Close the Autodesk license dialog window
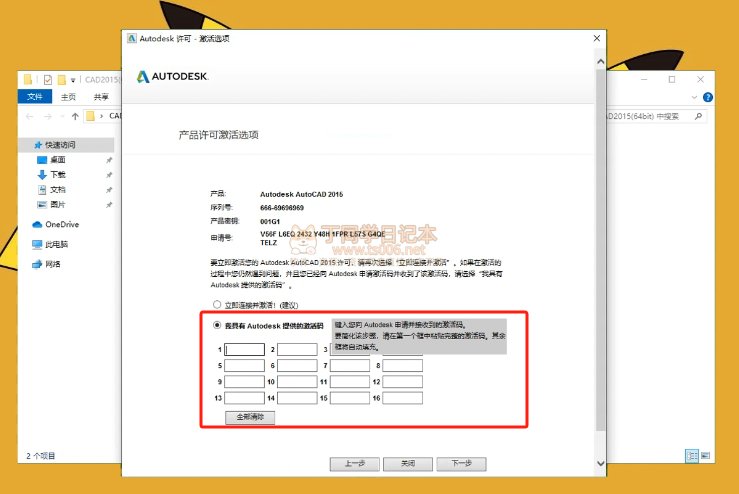This screenshot has height=494, width=739. [597, 38]
